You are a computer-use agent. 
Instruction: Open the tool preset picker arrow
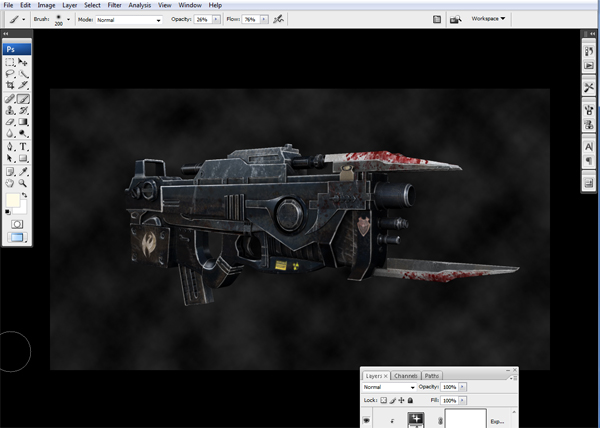[x=24, y=19]
